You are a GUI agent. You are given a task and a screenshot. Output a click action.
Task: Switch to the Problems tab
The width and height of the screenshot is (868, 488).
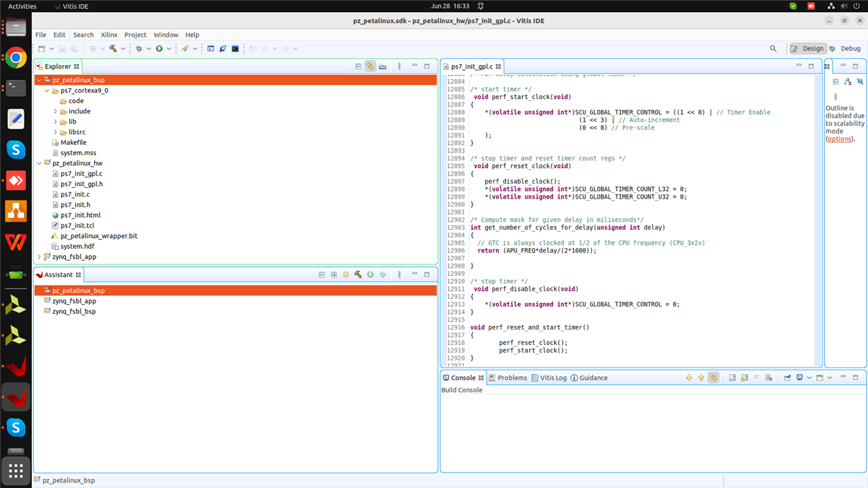tap(507, 378)
